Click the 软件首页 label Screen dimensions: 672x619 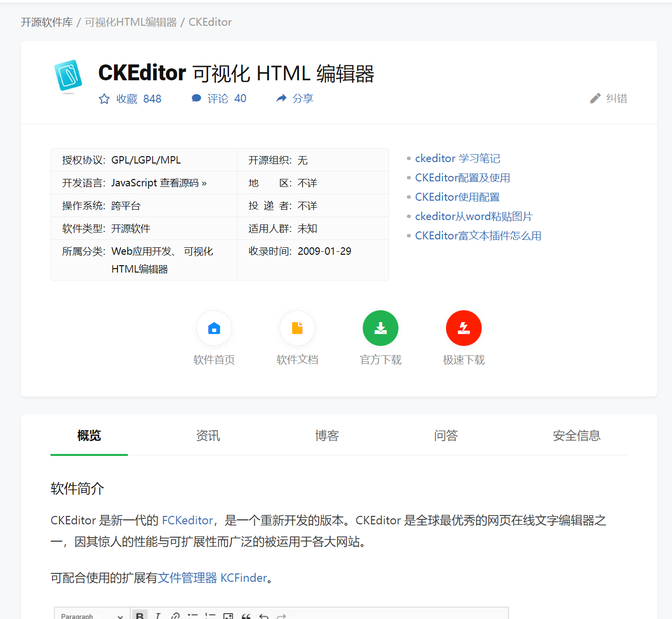pos(214,360)
